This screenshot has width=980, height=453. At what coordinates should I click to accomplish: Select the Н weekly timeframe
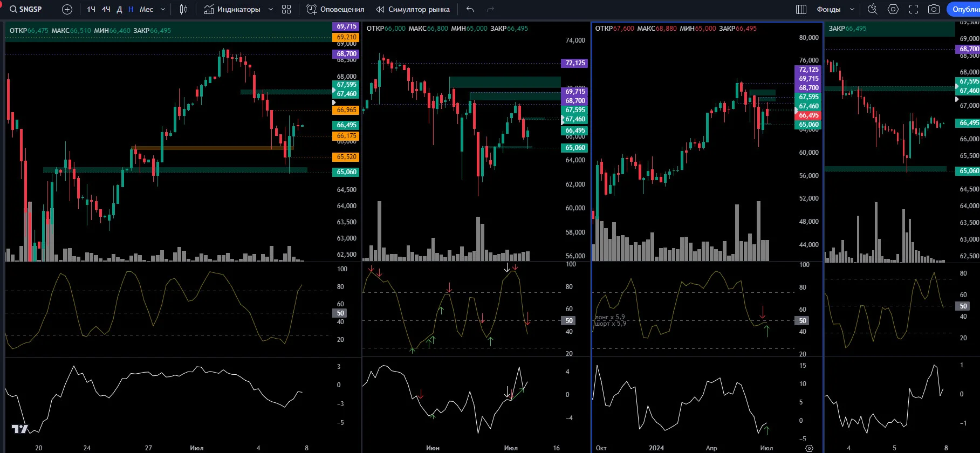131,9
